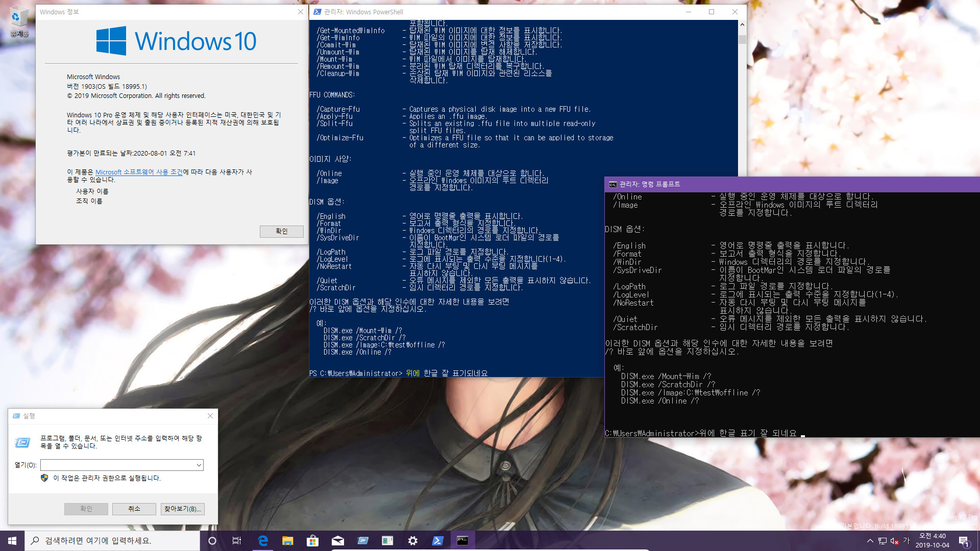This screenshot has height=551, width=980.
Task: Open File Explorer from the taskbar
Action: point(288,541)
